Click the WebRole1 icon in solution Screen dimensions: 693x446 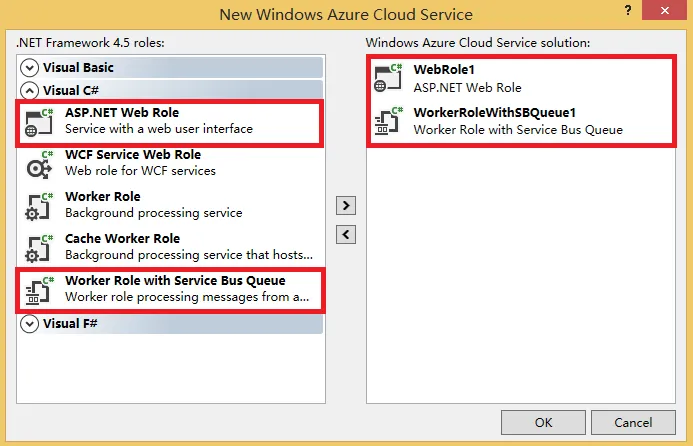pyautogui.click(x=387, y=80)
